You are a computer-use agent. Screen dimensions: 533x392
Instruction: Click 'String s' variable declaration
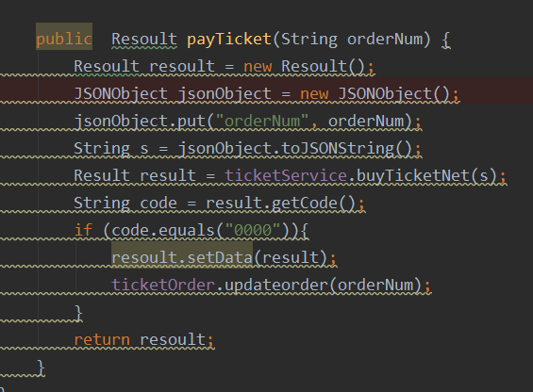111,149
